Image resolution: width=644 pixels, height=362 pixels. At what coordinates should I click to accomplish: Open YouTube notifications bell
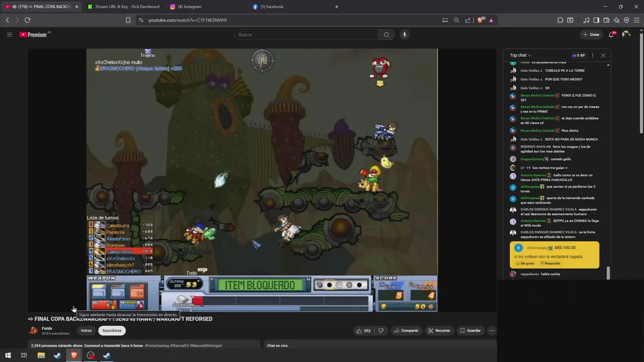611,35
